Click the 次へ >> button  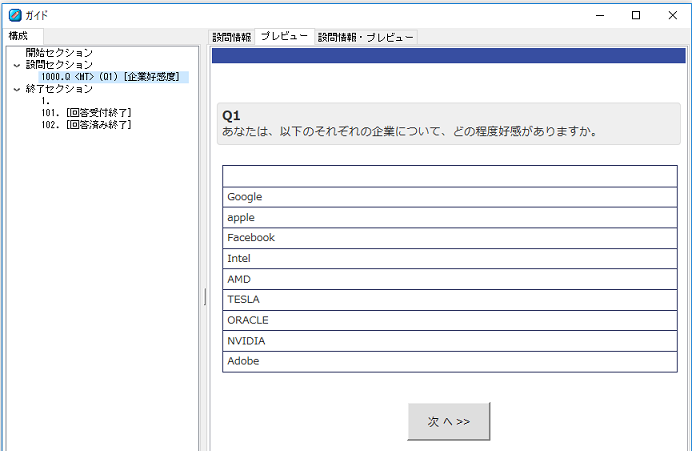[x=448, y=421]
